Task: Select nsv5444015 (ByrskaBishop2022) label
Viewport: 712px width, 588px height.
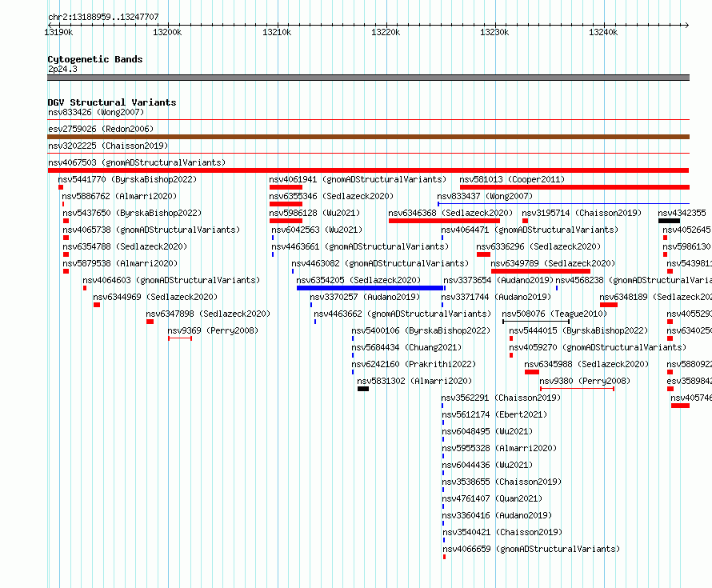Action: tap(578, 330)
